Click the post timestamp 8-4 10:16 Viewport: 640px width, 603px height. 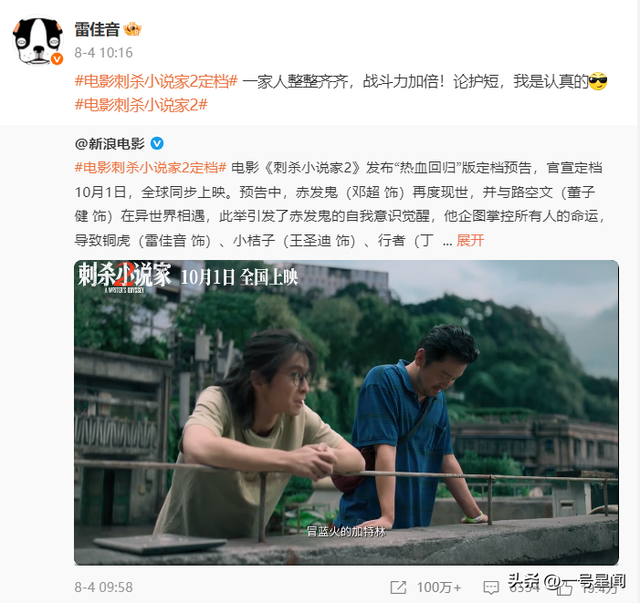(x=104, y=53)
